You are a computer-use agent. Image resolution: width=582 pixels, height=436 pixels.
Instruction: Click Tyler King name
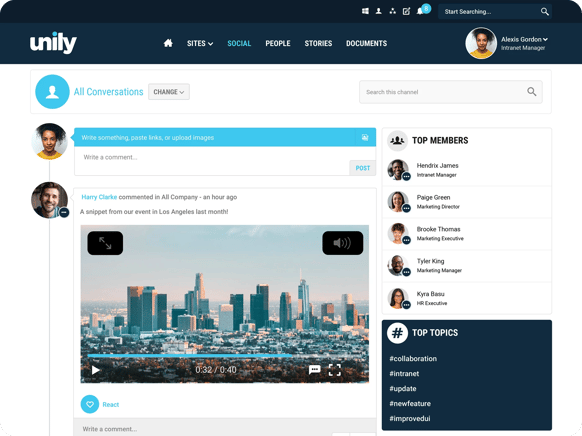pos(430,261)
